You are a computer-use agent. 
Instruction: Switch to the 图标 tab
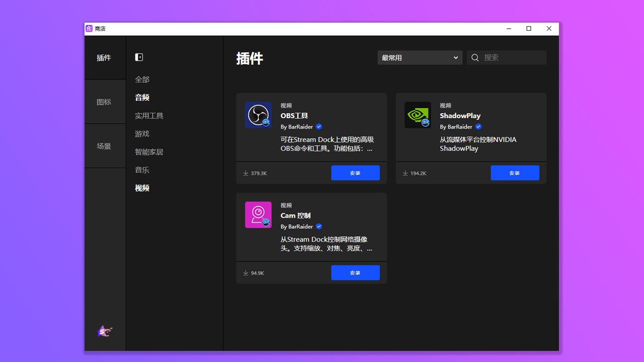pyautogui.click(x=104, y=102)
